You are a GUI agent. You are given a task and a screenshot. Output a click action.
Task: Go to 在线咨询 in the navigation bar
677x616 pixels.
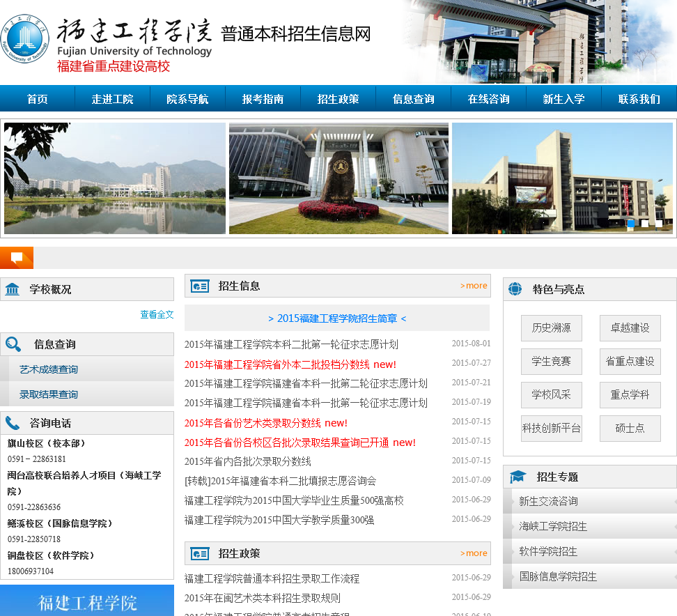pos(488,99)
